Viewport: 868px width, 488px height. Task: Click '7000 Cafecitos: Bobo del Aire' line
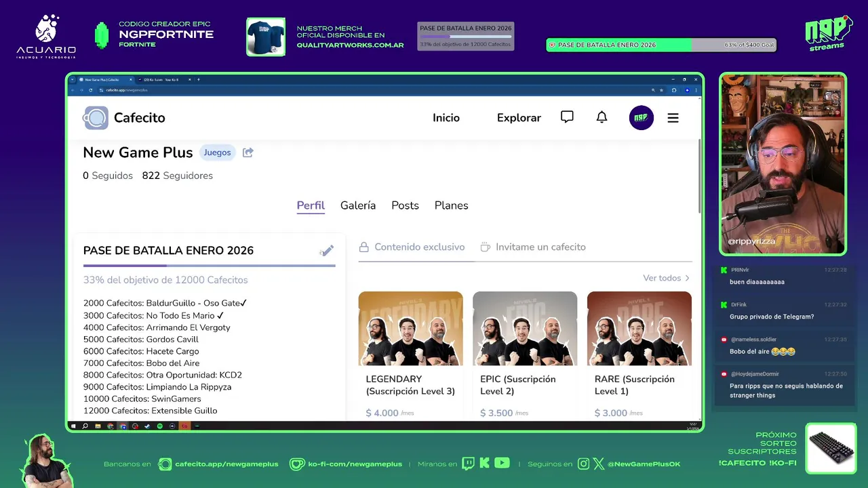point(142,363)
